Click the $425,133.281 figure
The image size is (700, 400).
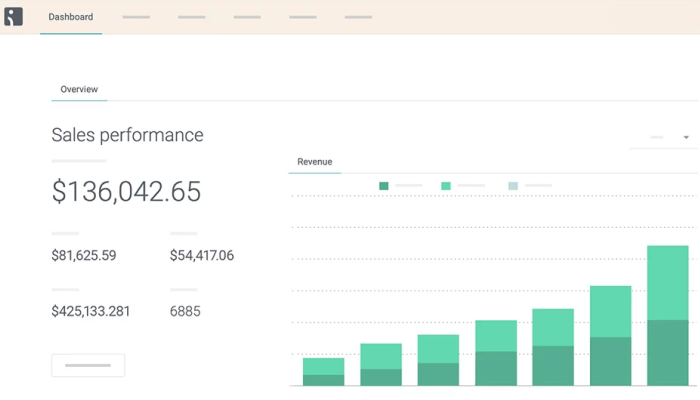coord(91,311)
